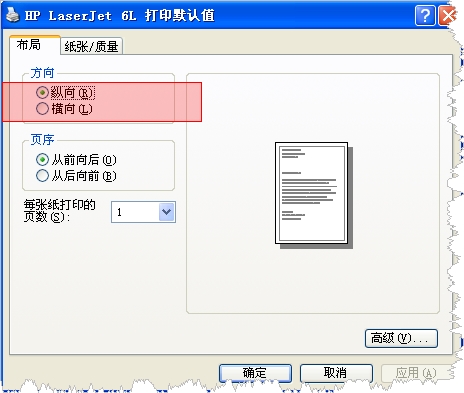464x393 pixels.
Task: Click the page preview thumbnail
Action: pyautogui.click(x=314, y=195)
